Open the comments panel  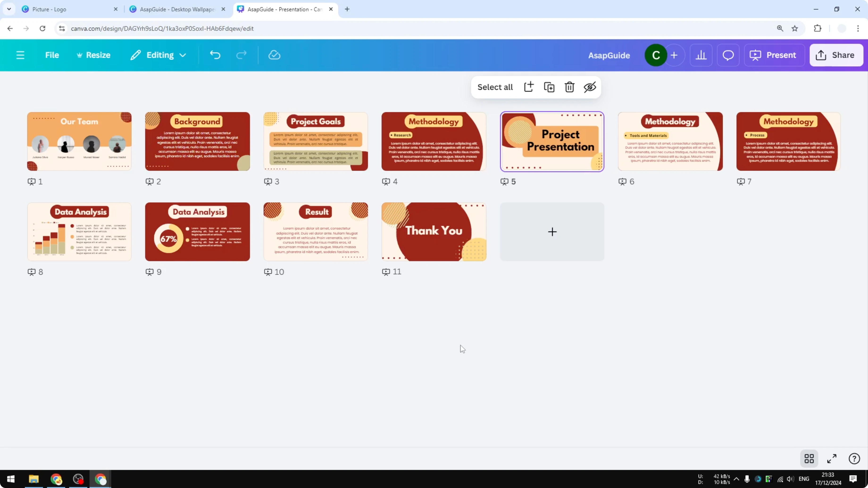728,55
